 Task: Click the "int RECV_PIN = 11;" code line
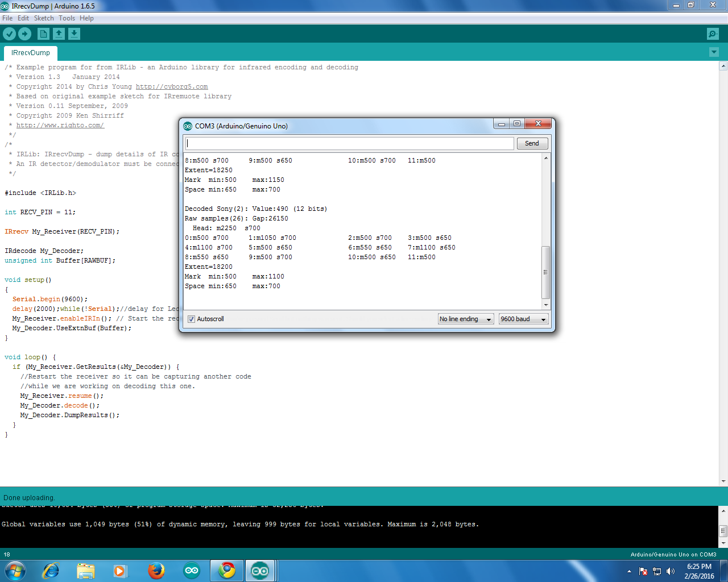(40, 213)
